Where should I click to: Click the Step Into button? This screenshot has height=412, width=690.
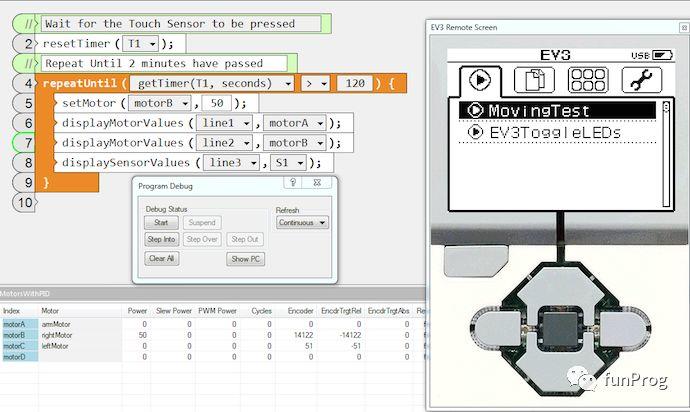coord(161,239)
